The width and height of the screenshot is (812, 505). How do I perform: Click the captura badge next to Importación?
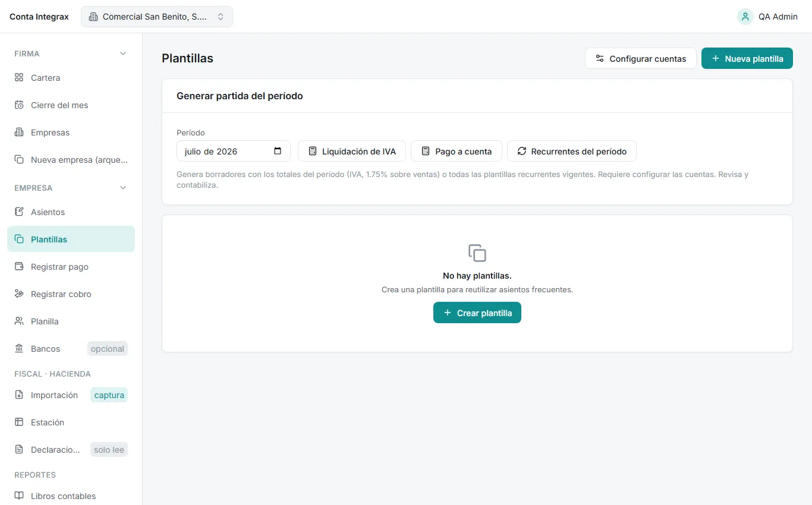pos(109,395)
